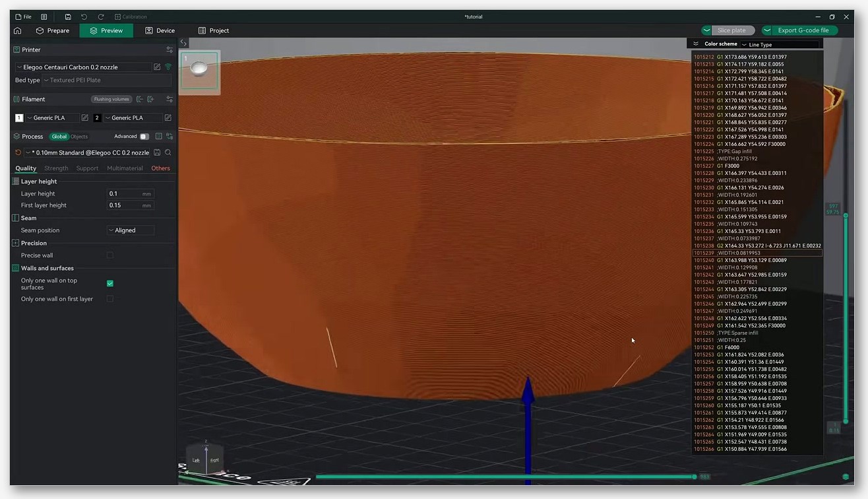Viewport: 868px width, 499px height.
Task: Open printer Wi-Fi connection icon
Action: tap(168, 67)
